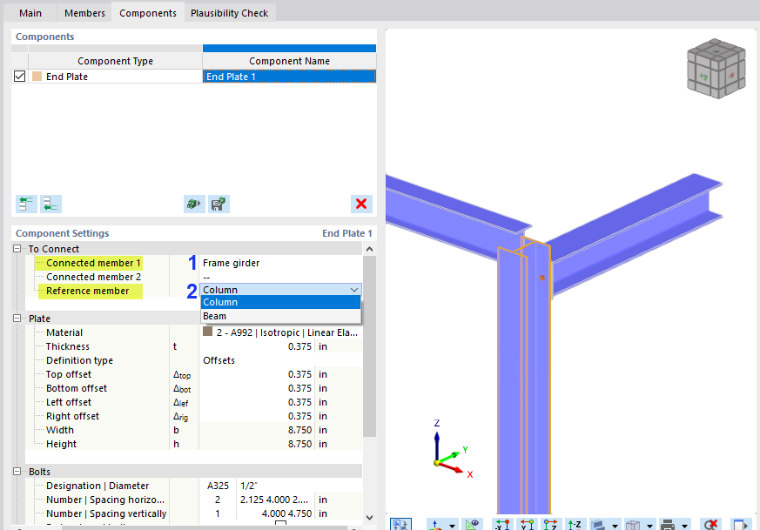Click the Component Settings scrollbar thumb
Image resolution: width=760 pixels, height=530 pixels.
pyautogui.click(x=369, y=346)
